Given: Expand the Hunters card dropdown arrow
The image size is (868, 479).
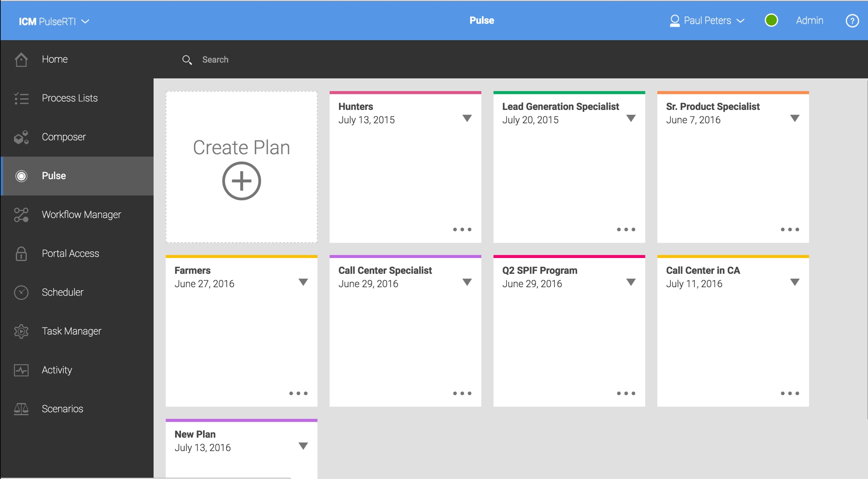Looking at the screenshot, I should coord(467,118).
